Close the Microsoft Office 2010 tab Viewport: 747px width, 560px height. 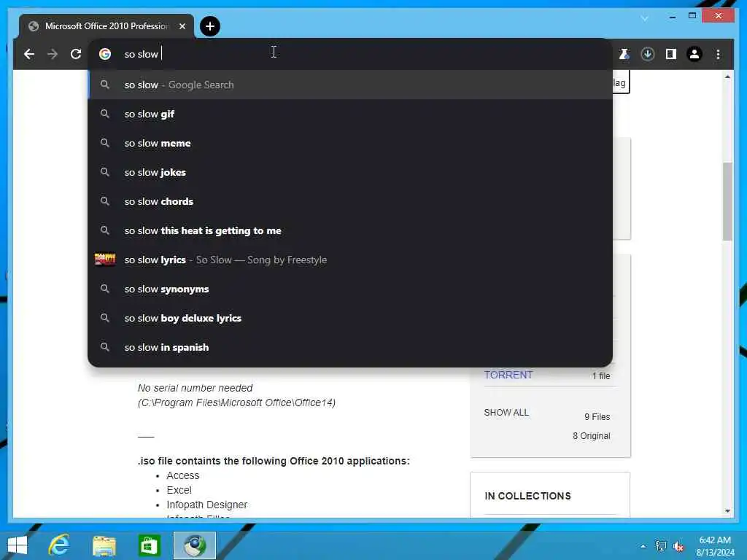(182, 26)
